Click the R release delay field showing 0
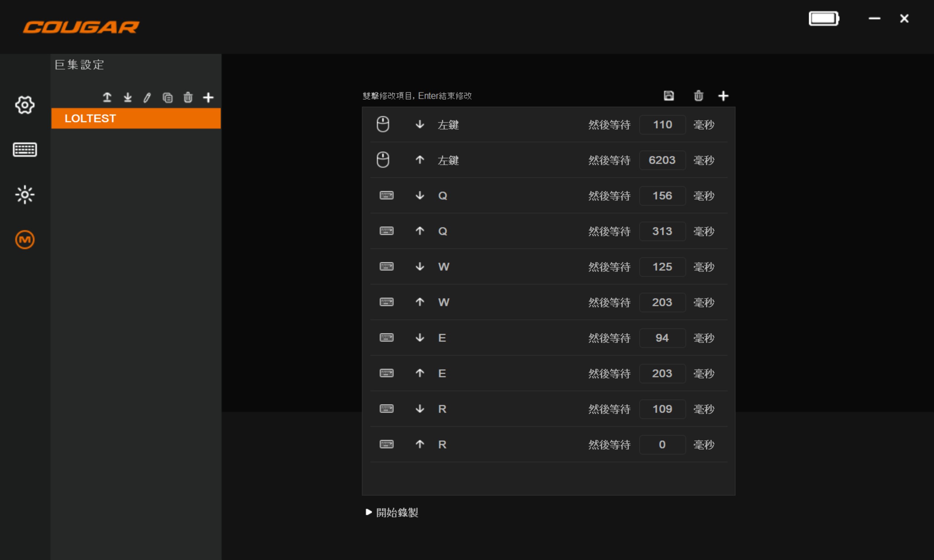 (662, 444)
